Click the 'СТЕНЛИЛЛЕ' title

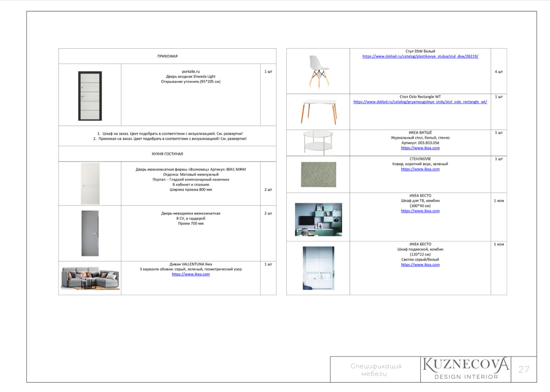pyautogui.click(x=420, y=159)
